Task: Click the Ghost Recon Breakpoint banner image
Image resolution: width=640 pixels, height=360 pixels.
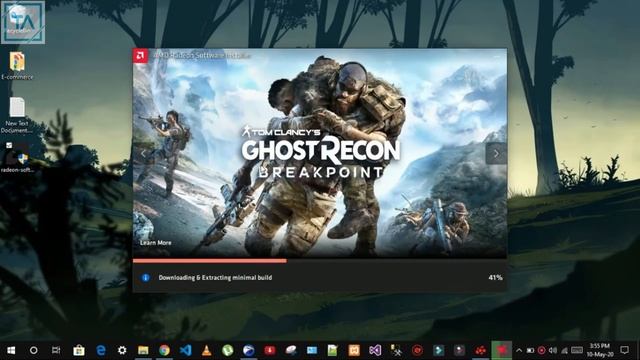Action: click(320, 153)
